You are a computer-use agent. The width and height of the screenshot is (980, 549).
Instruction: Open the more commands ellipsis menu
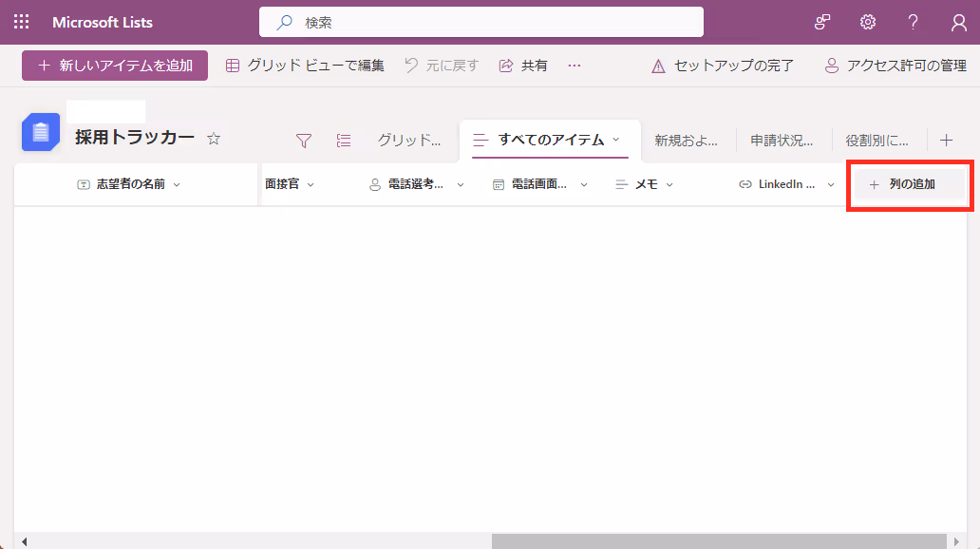tap(575, 66)
